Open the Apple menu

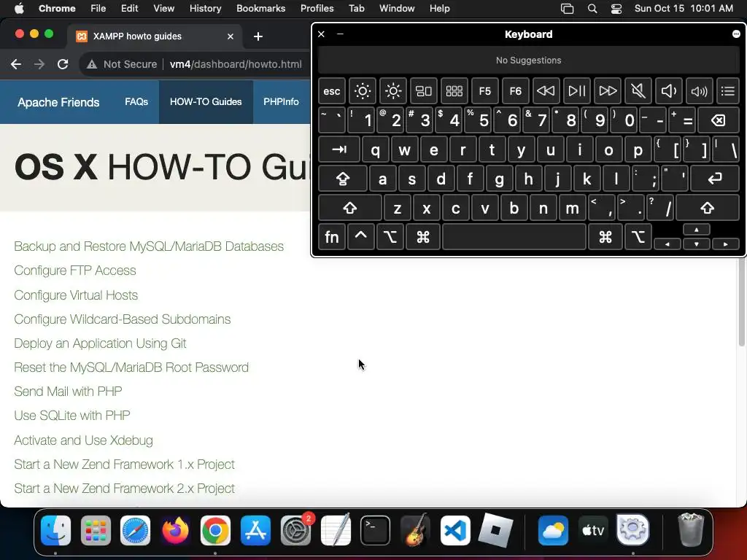tap(18, 8)
